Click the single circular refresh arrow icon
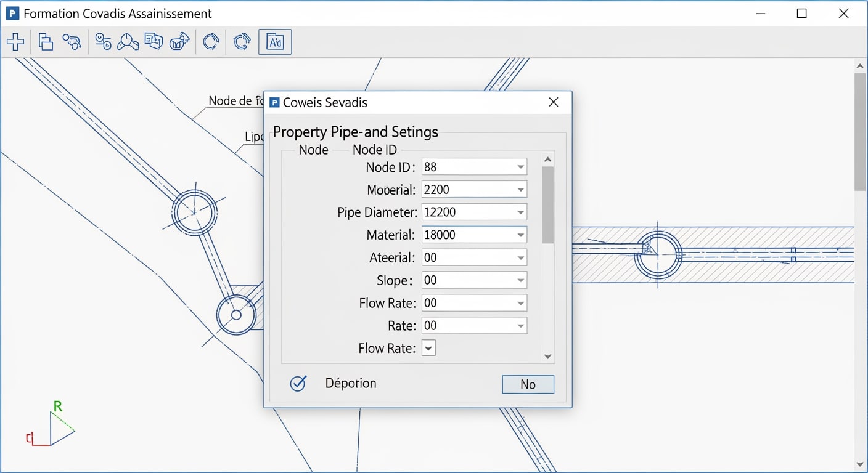868x473 pixels. (211, 42)
